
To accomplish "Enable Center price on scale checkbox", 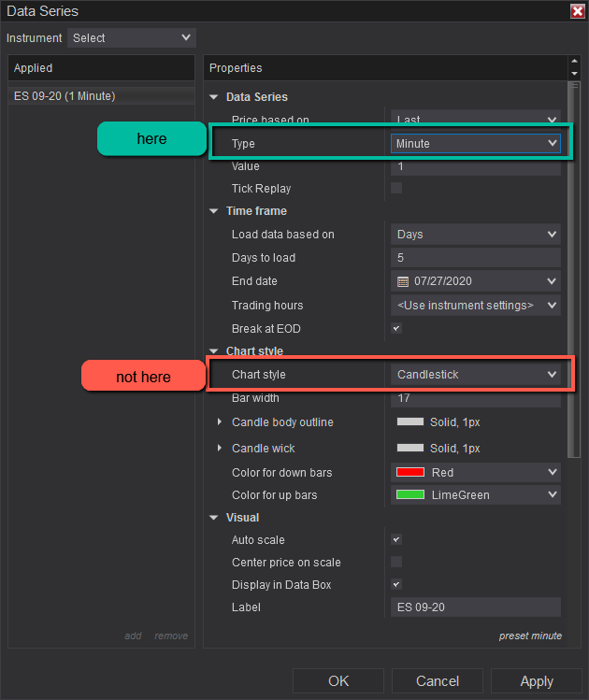I will click(396, 562).
